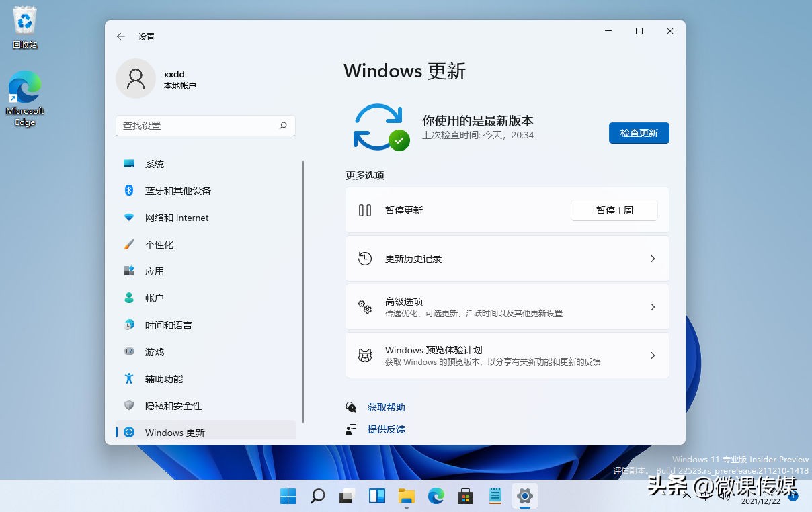Click the 系统 monitor icon
This screenshot has height=512, width=812.
[x=129, y=164]
